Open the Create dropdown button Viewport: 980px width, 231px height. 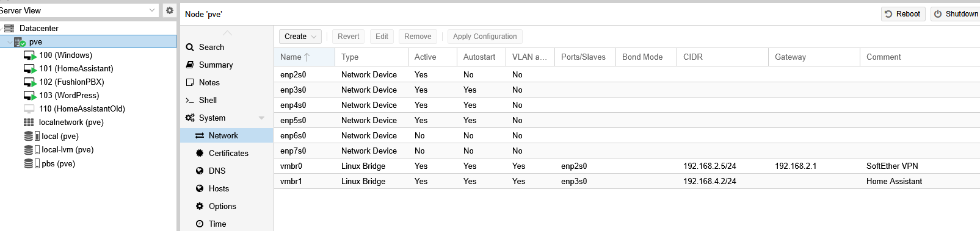point(300,37)
